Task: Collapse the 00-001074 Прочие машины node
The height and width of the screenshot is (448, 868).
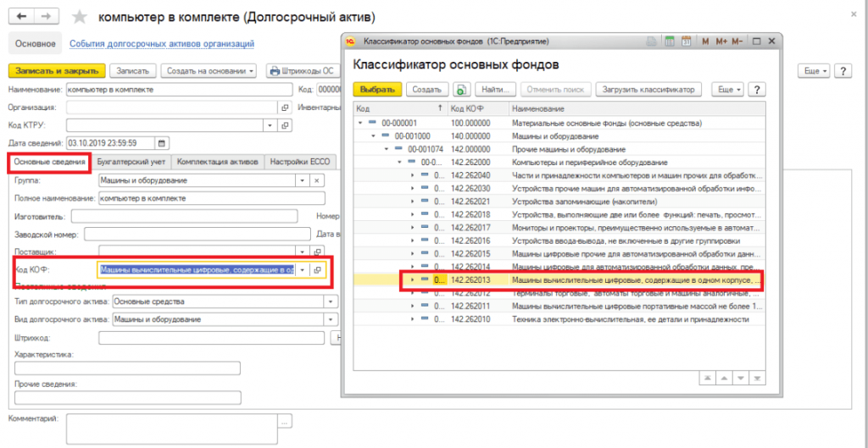Action: 386,149
